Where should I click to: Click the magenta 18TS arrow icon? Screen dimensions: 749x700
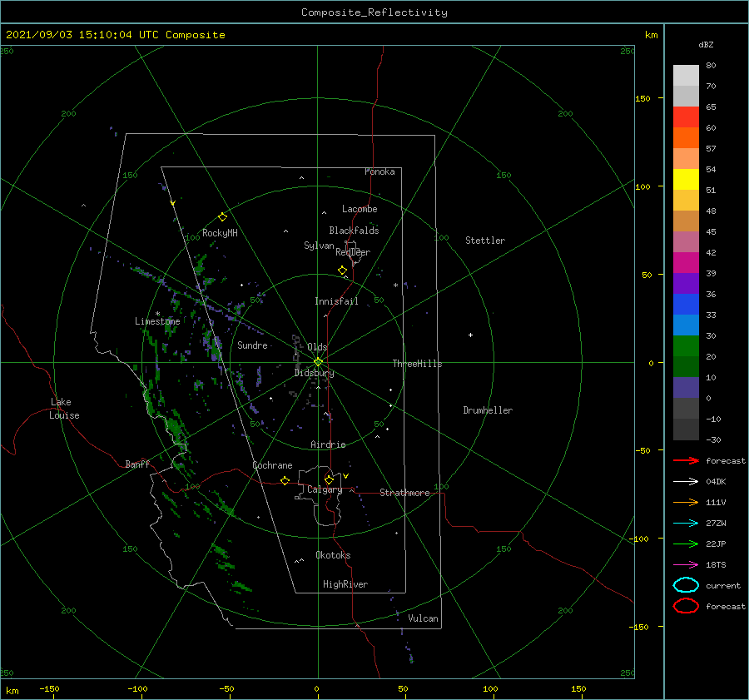686,565
